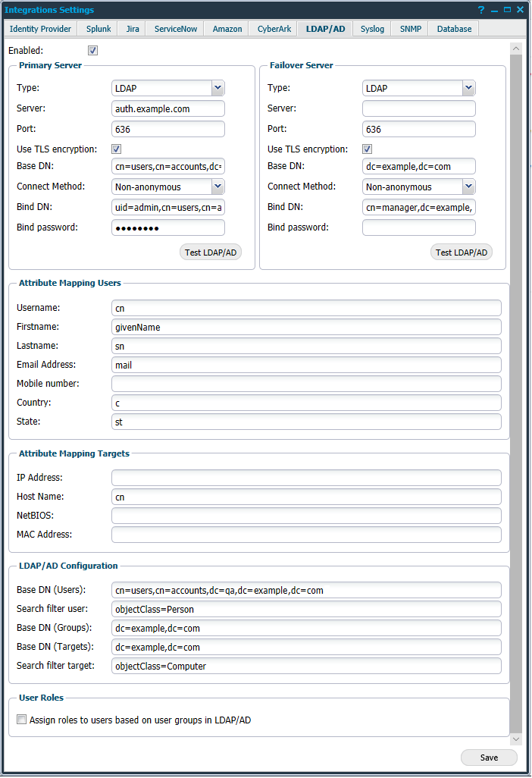The width and height of the screenshot is (532, 778).
Task: Open Failover Server Type dropdown
Action: point(468,88)
